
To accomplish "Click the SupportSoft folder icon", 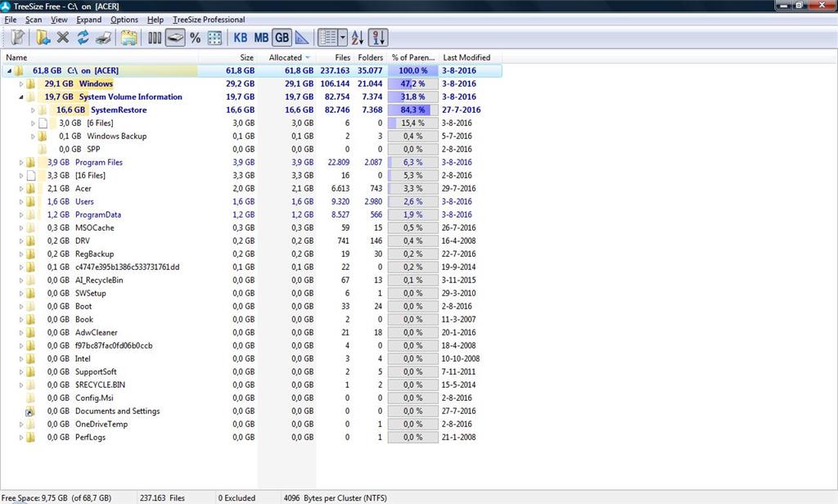I will tap(31, 372).
